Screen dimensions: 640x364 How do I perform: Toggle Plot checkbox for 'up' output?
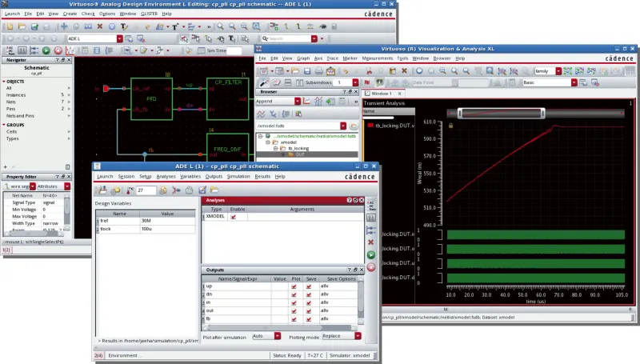(x=294, y=286)
